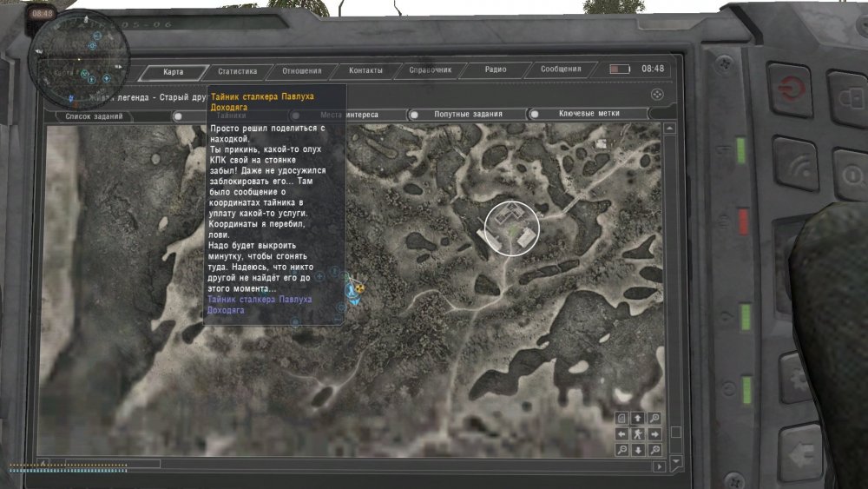Screen dimensions: 868x489
Task: Open the Справочник tab
Action: tap(431, 69)
